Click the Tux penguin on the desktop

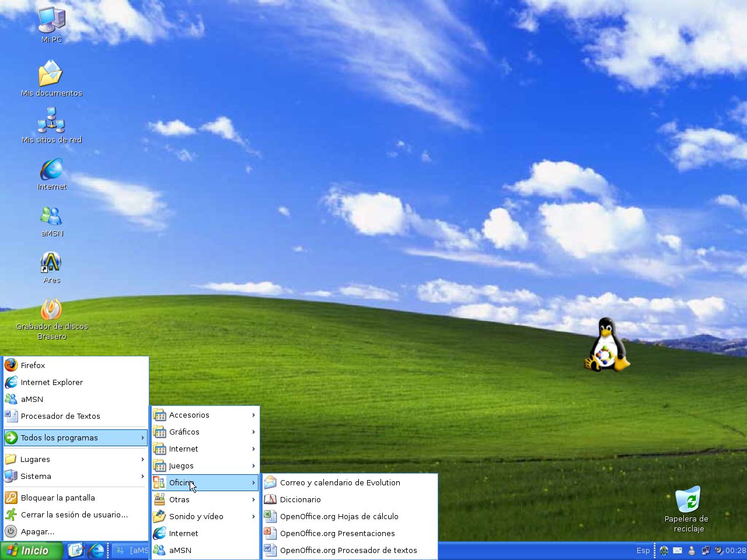(x=606, y=345)
